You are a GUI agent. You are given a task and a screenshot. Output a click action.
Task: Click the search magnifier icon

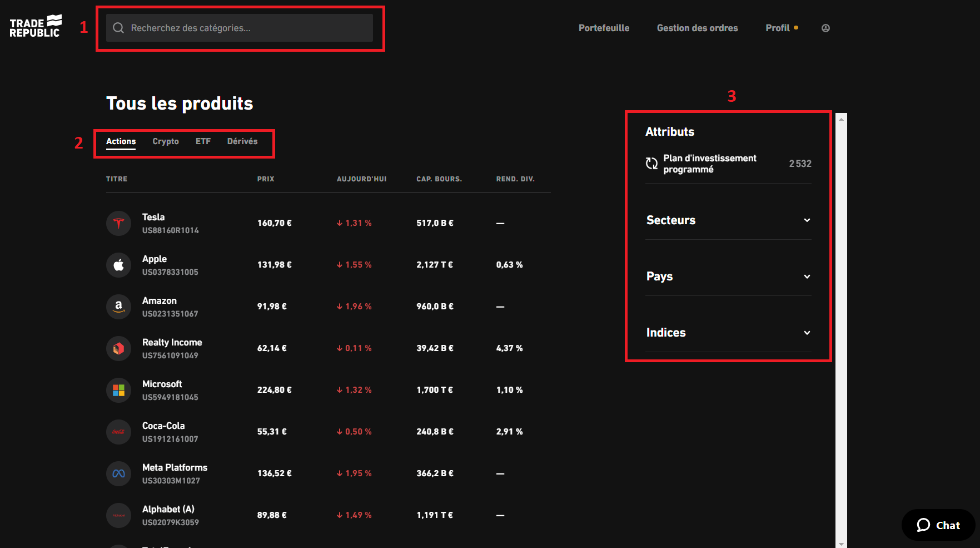pyautogui.click(x=118, y=28)
